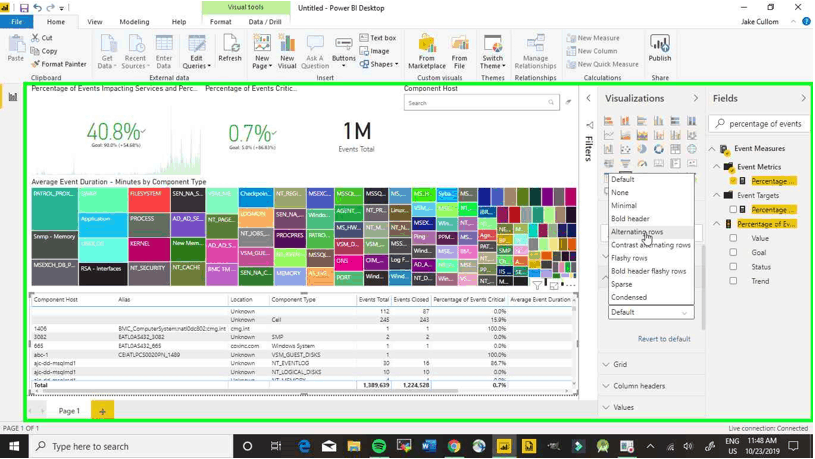
Task: Open Buttons insert menu
Action: (344, 51)
